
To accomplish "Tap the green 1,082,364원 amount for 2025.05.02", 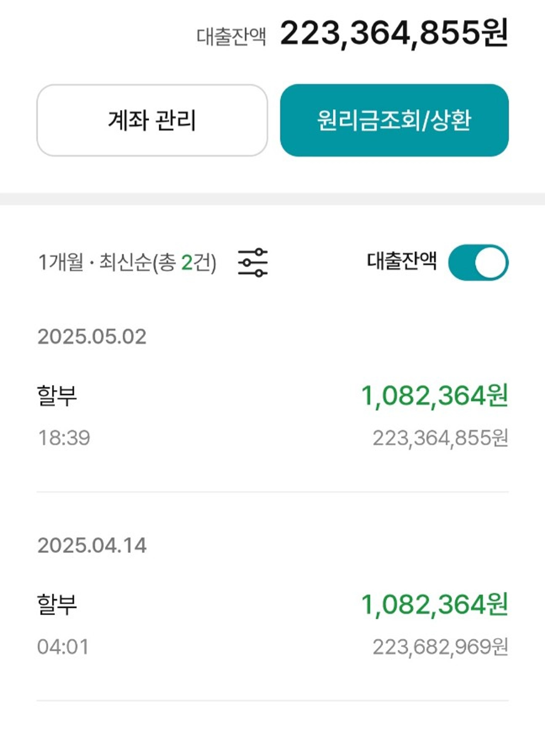I will coord(434,396).
